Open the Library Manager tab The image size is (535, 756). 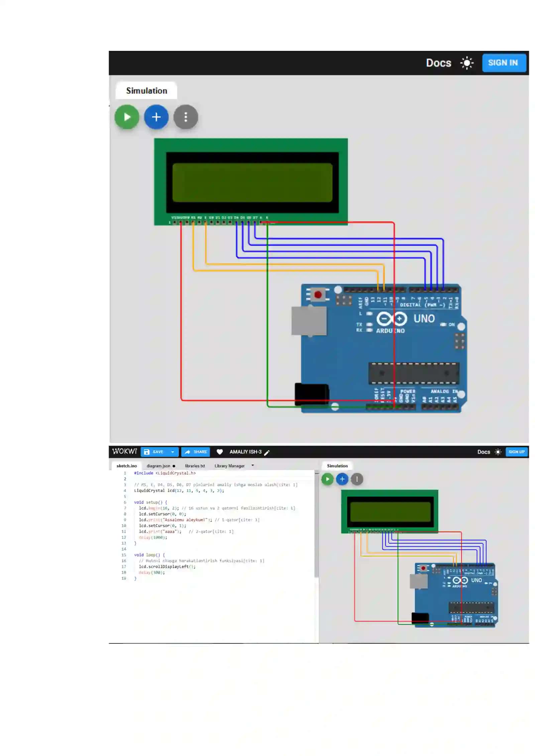click(x=229, y=466)
